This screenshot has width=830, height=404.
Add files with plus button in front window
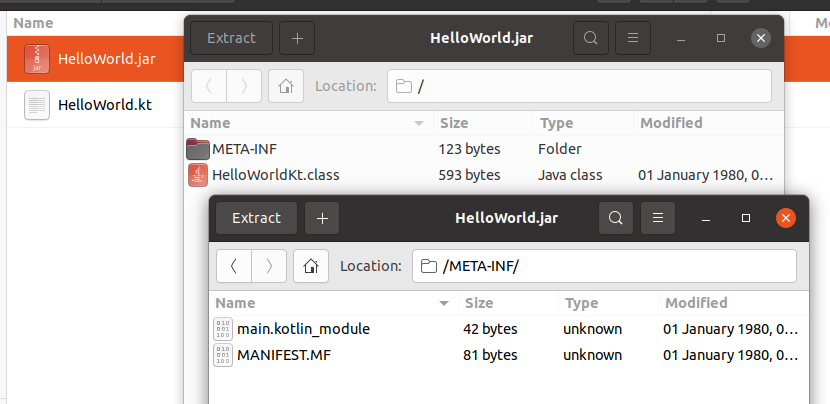click(322, 218)
